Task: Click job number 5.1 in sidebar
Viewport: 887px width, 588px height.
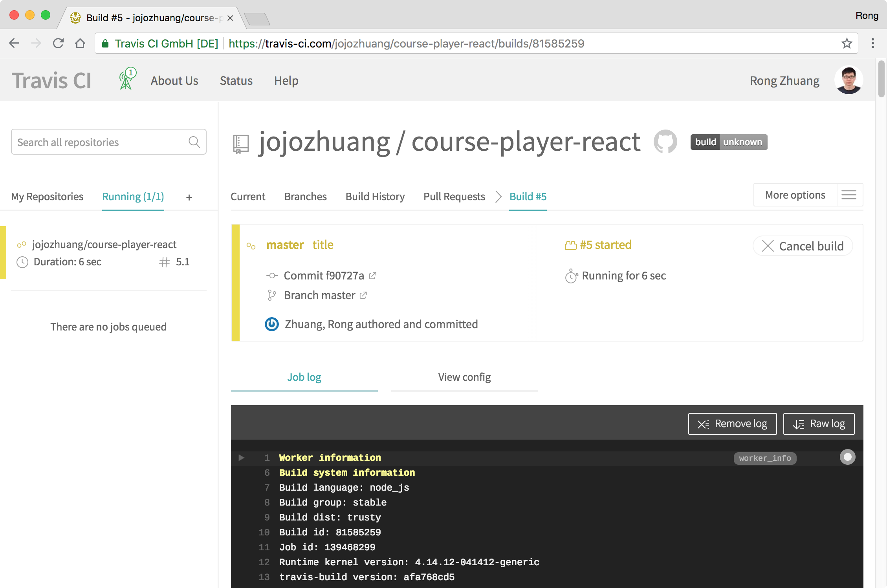Action: [183, 262]
